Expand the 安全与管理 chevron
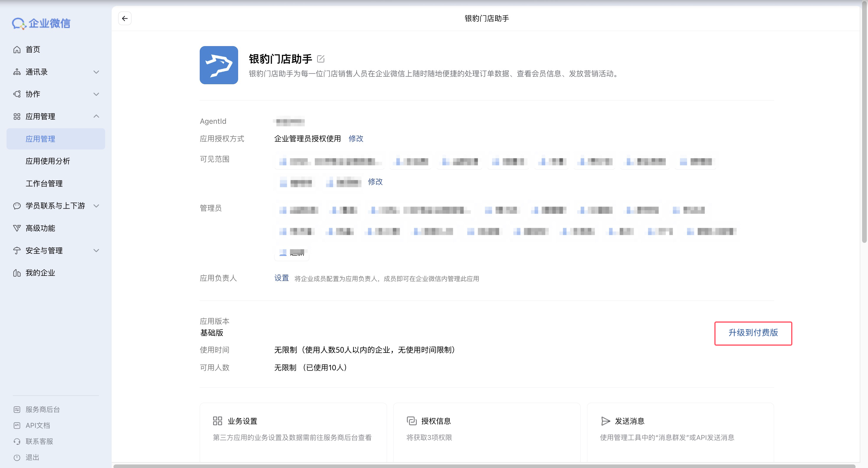This screenshot has height=468, width=868. pyautogui.click(x=96, y=251)
